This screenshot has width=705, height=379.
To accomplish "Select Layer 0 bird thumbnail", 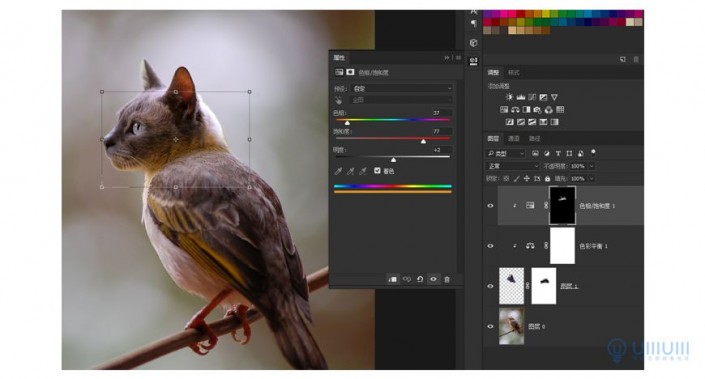I will click(x=512, y=326).
